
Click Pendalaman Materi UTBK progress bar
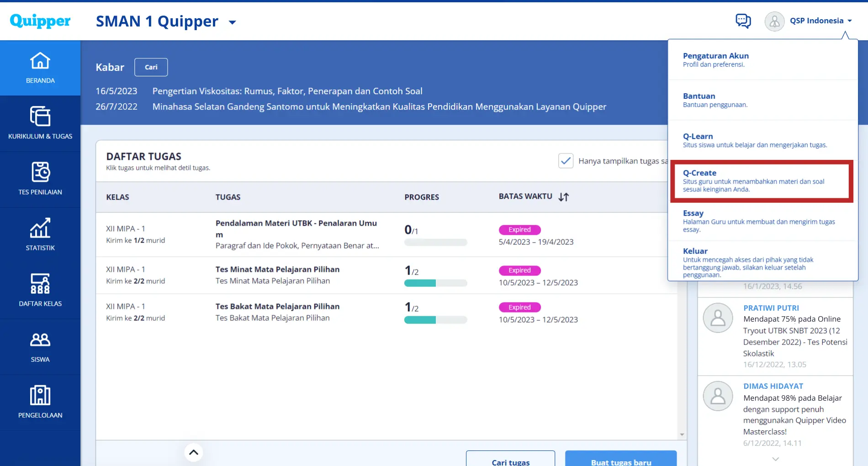[x=436, y=243]
